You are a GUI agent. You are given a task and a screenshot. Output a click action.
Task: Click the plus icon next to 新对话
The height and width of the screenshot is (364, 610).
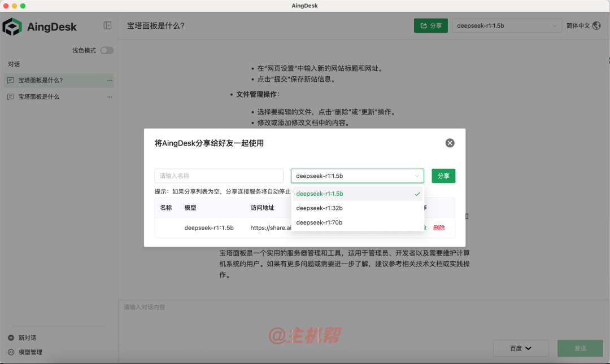coord(11,338)
